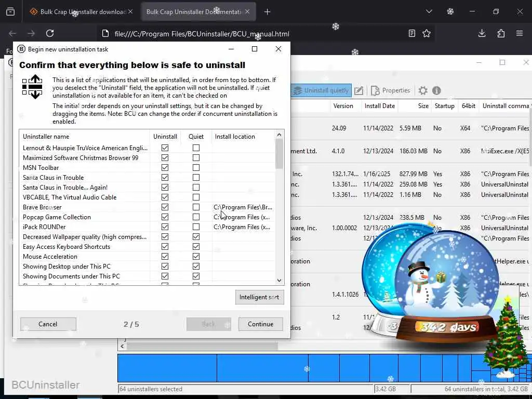Open the browser hamburger menu

pyautogui.click(x=520, y=33)
